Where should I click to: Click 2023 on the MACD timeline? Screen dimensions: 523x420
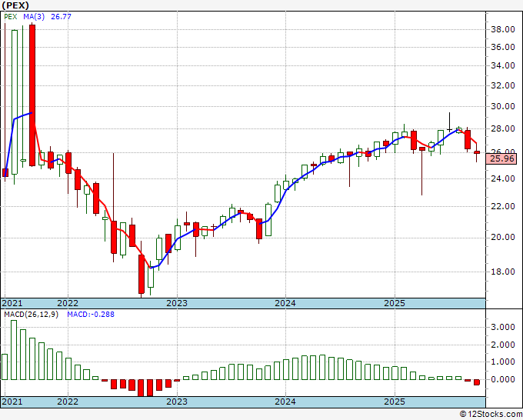click(177, 402)
